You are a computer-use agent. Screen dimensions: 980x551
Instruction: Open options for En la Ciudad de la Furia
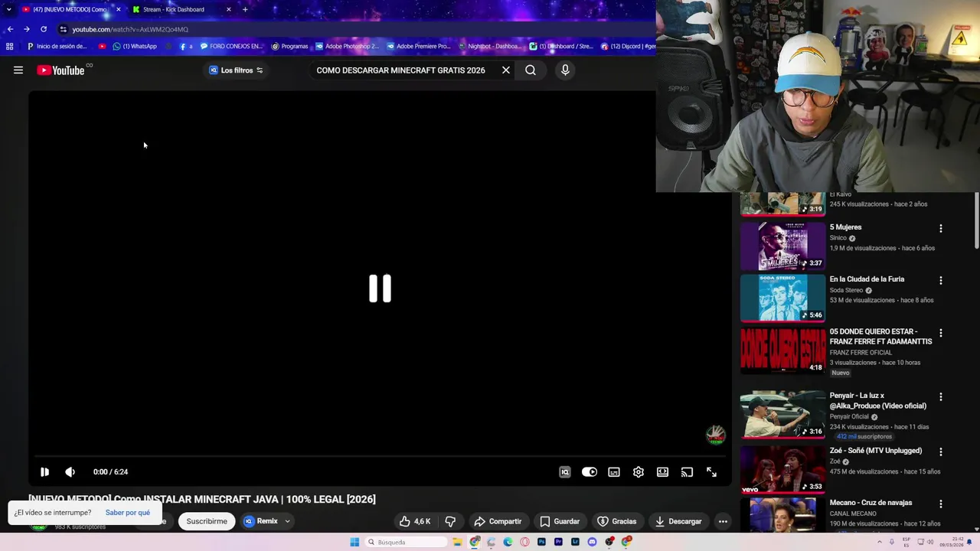point(941,280)
